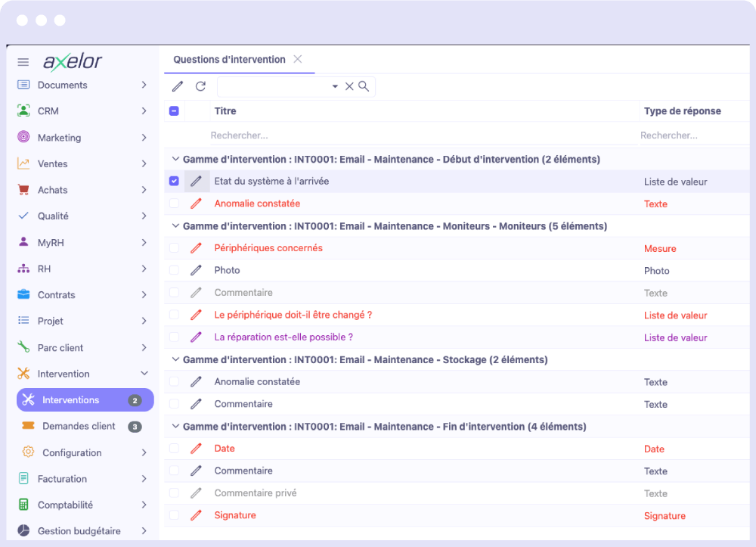Open the CRM module icon in sidebar
This screenshot has width=756, height=547.
[x=23, y=111]
